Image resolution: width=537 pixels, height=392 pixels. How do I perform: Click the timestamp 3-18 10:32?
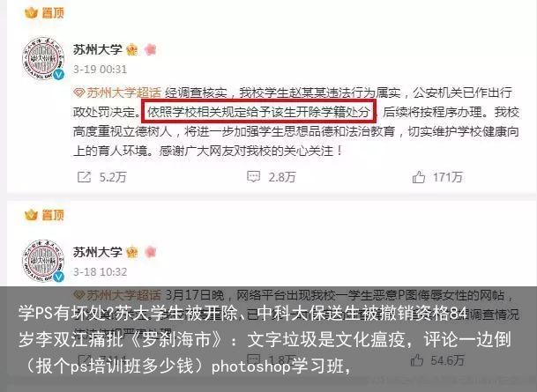coord(100,272)
